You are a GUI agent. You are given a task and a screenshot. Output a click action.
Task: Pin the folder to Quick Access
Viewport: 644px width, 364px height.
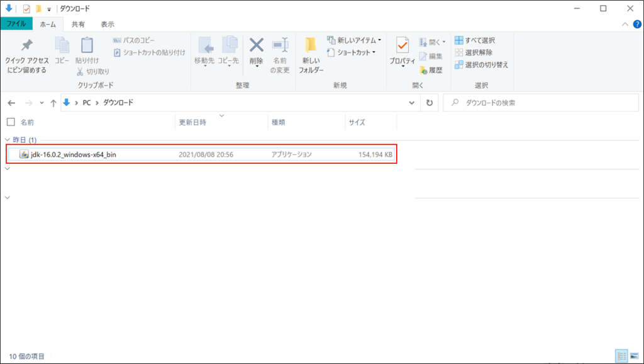click(26, 56)
